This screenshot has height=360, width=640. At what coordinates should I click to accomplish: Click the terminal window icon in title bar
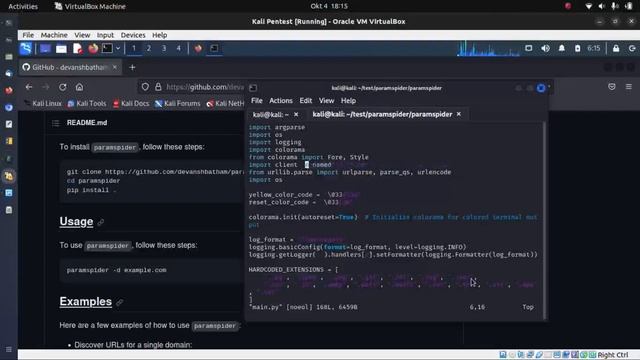click(253, 88)
